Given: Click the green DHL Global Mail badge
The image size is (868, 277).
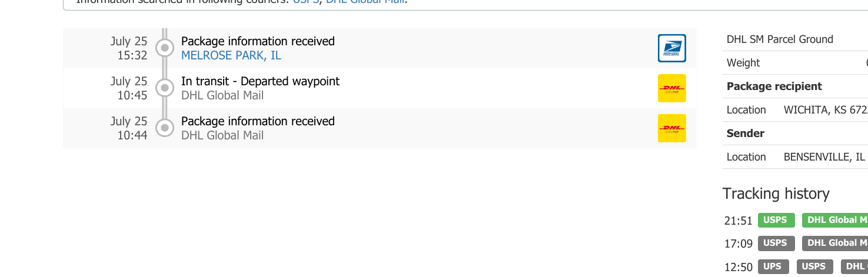Looking at the screenshot, I should click(834, 220).
